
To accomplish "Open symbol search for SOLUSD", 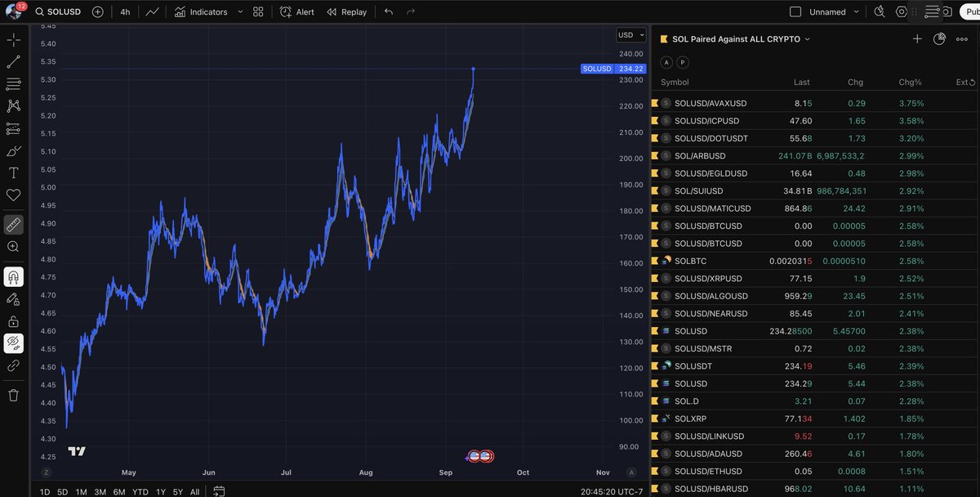I will (x=58, y=12).
